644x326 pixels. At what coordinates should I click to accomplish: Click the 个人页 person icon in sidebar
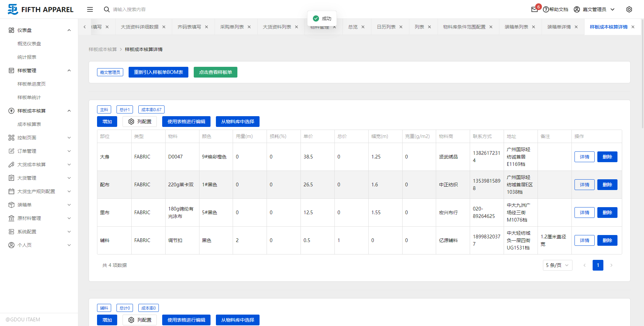click(x=11, y=245)
